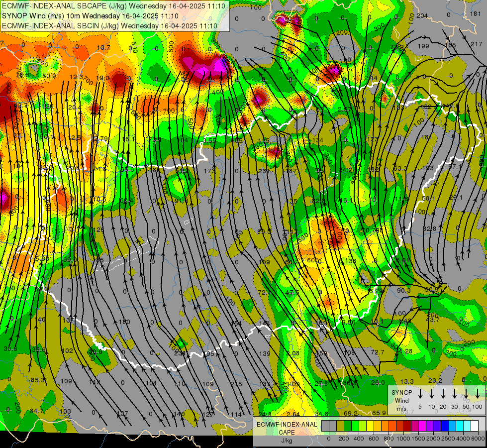Click the map value 195
This screenshot has height=448, width=487.
pos(209,353)
